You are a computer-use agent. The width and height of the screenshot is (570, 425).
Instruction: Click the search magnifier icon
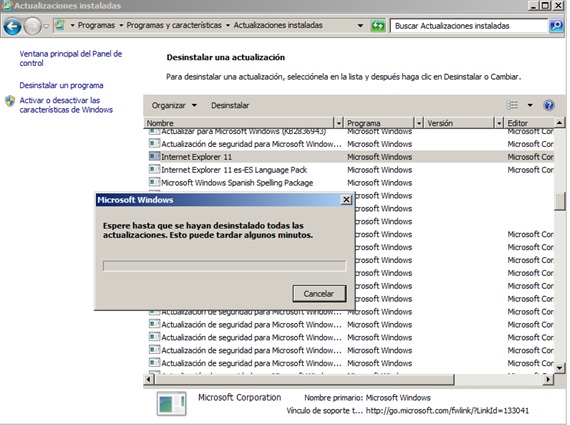coord(556,25)
